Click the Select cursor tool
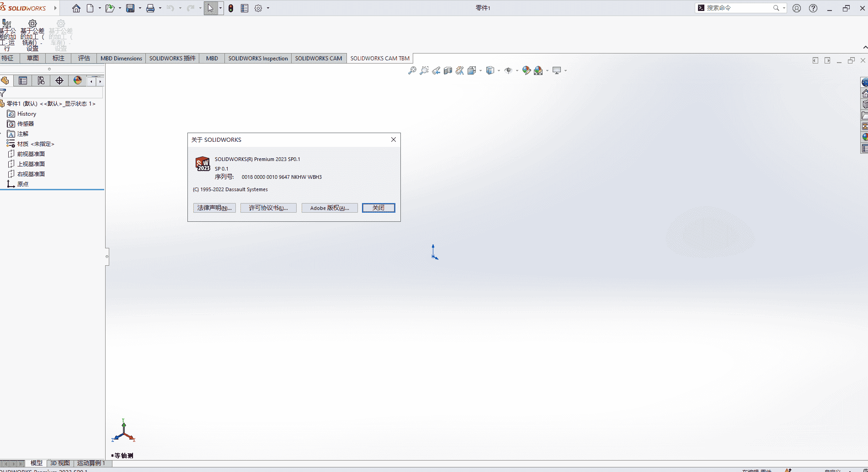 tap(210, 8)
